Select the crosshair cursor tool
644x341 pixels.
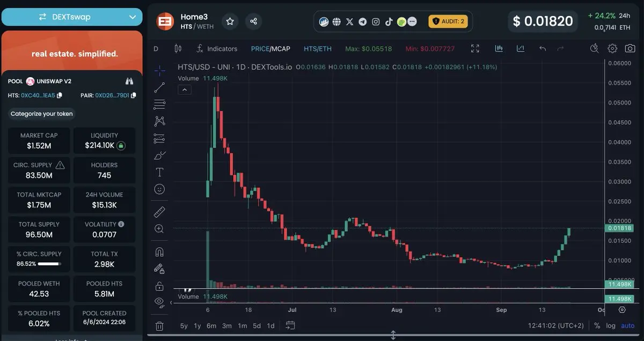click(159, 71)
